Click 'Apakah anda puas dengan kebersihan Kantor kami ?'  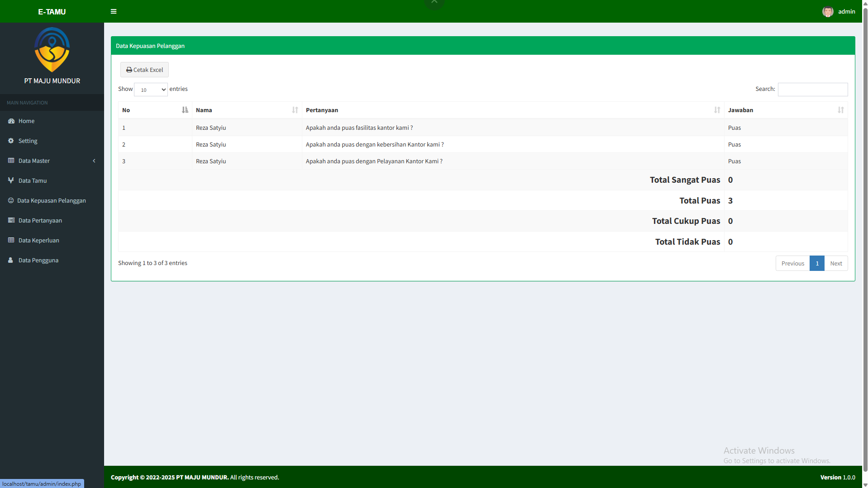pyautogui.click(x=375, y=144)
